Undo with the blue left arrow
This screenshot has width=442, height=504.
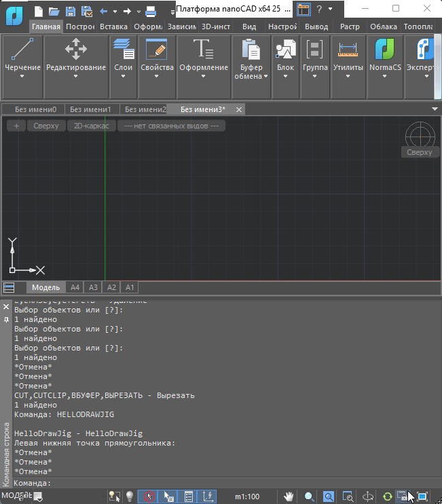pos(103,12)
